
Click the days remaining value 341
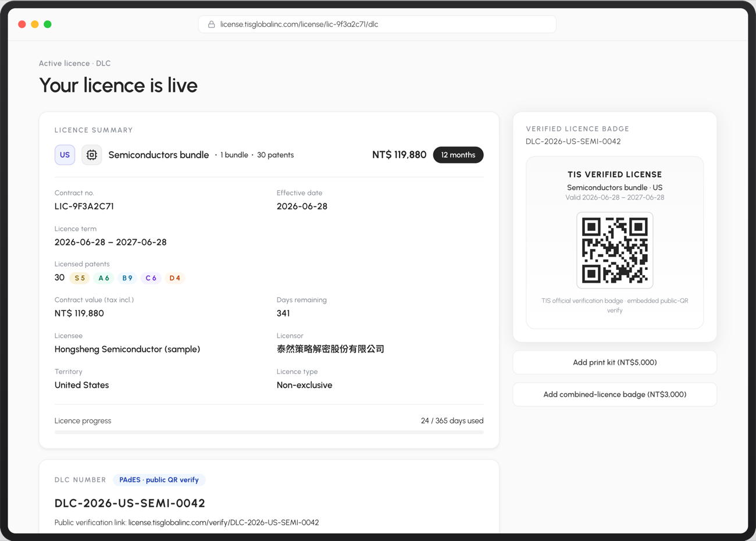(x=283, y=314)
